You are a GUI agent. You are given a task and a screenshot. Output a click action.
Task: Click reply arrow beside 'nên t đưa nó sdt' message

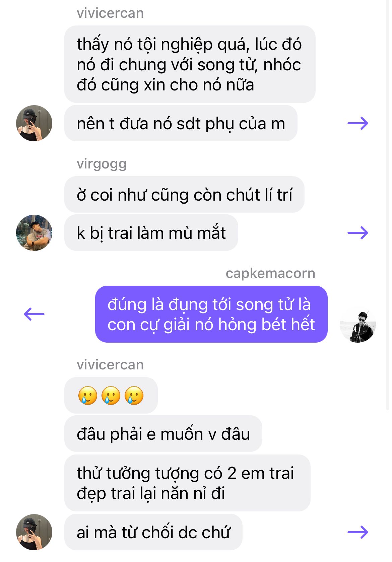click(358, 124)
